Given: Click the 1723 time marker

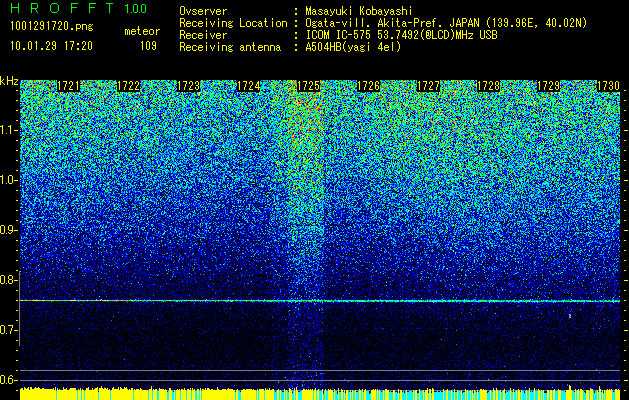Looking at the screenshot, I should (189, 86).
